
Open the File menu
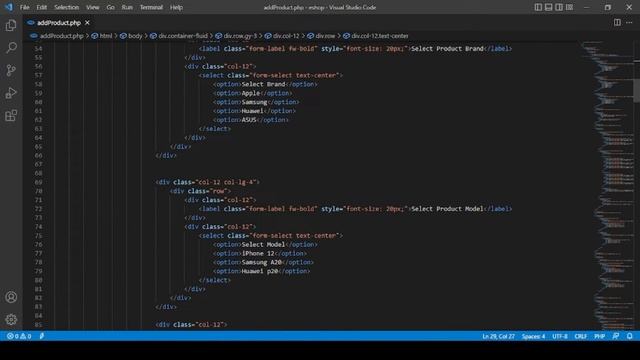coord(24,7)
